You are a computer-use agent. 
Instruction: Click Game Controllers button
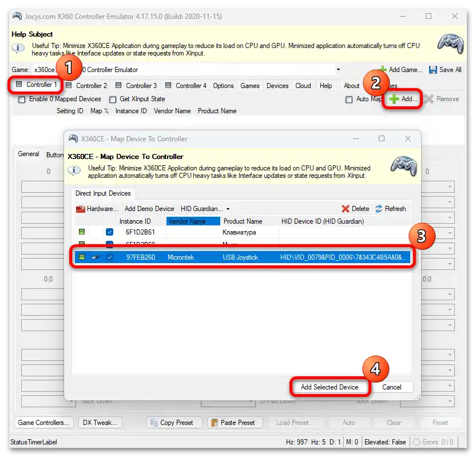pos(43,423)
